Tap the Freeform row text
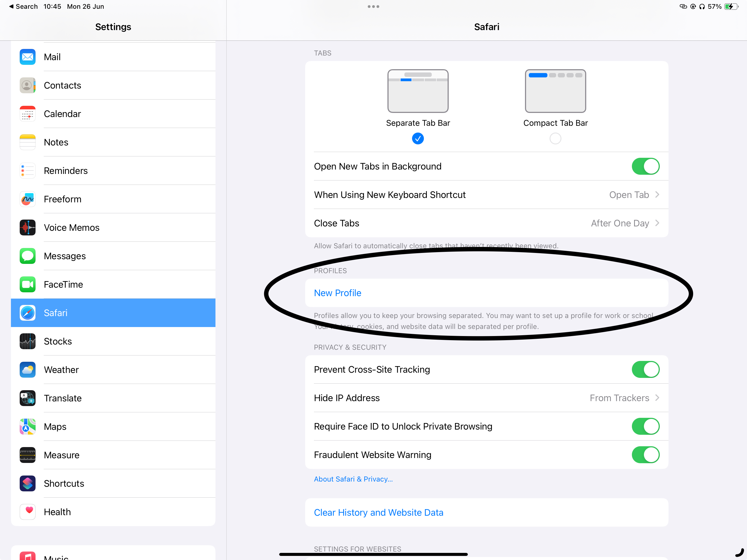Image resolution: width=747 pixels, height=560 pixels. pos(62,199)
